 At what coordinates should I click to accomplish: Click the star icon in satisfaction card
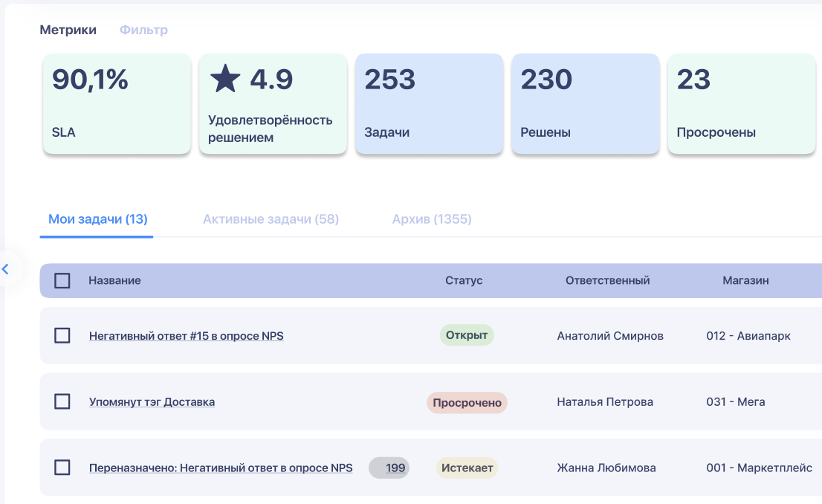pos(224,79)
